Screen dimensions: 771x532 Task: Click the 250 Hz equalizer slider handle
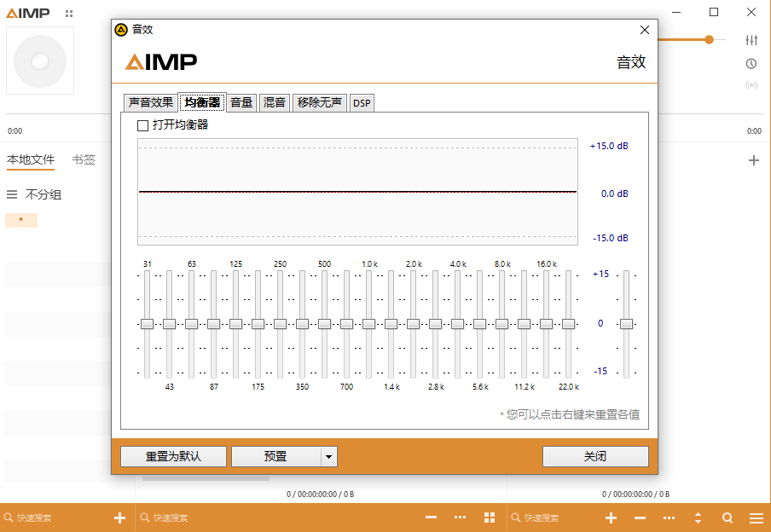point(280,323)
